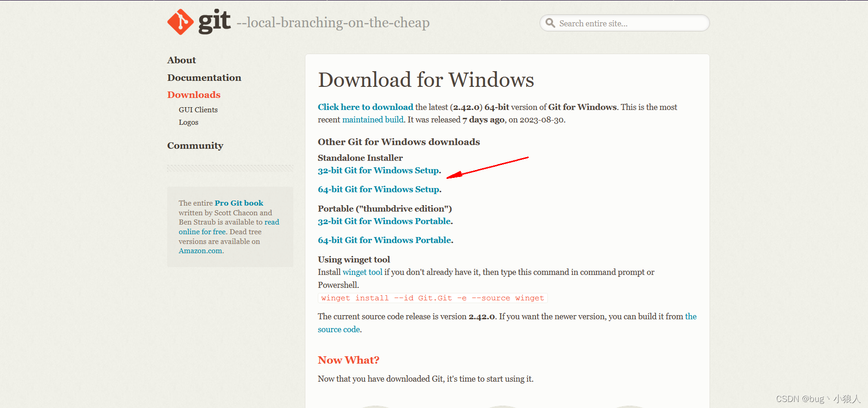Open the source code link

[x=339, y=329]
